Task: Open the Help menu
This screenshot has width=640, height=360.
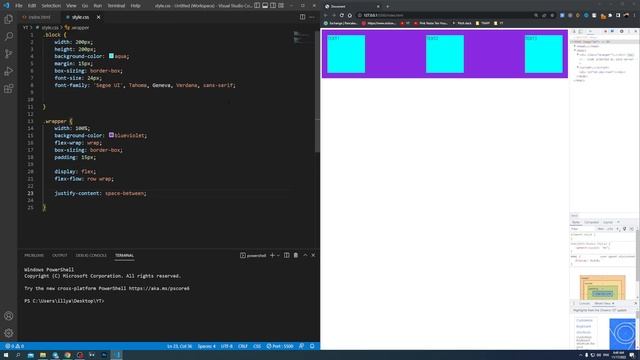Action: 136,6
